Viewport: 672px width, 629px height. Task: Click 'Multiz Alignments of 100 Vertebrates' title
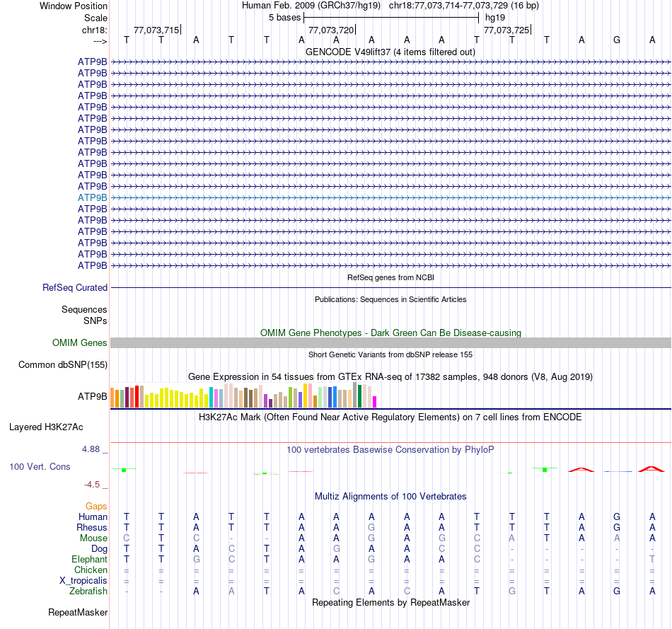pyautogui.click(x=390, y=497)
